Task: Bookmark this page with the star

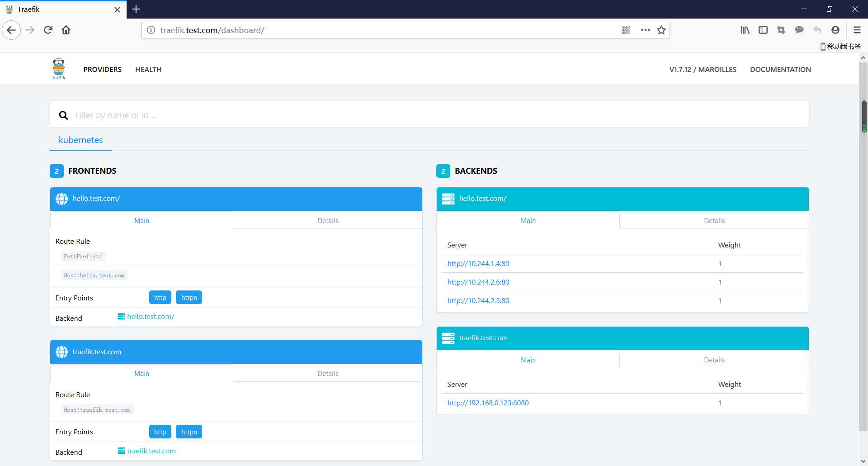Action: coord(661,30)
